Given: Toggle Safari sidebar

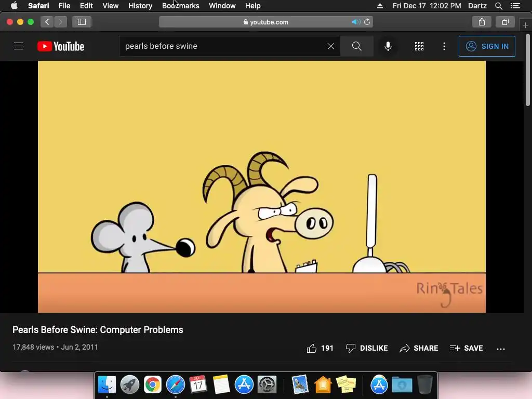Looking at the screenshot, I should pyautogui.click(x=82, y=22).
